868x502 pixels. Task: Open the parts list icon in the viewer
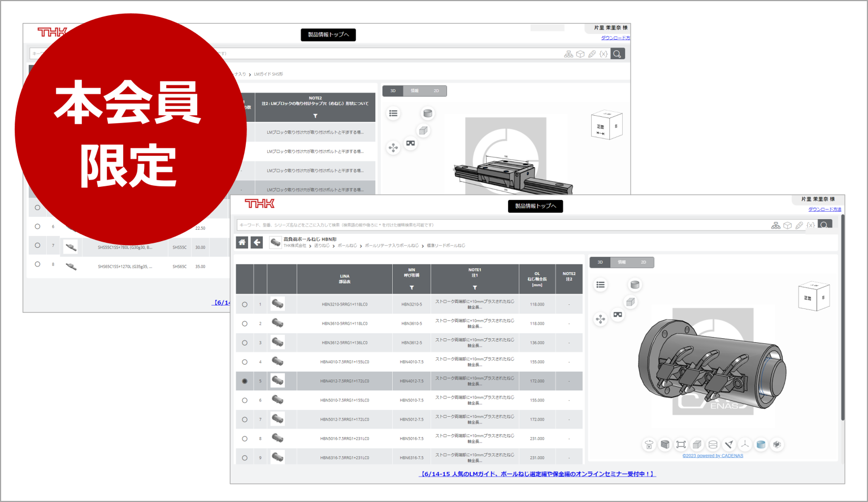pos(600,285)
